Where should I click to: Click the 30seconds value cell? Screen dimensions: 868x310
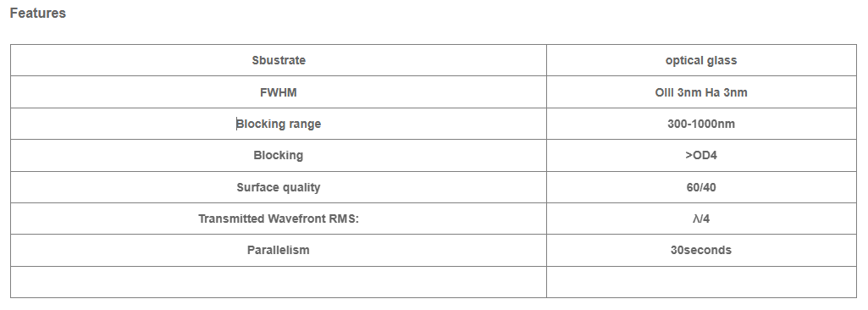(x=701, y=250)
